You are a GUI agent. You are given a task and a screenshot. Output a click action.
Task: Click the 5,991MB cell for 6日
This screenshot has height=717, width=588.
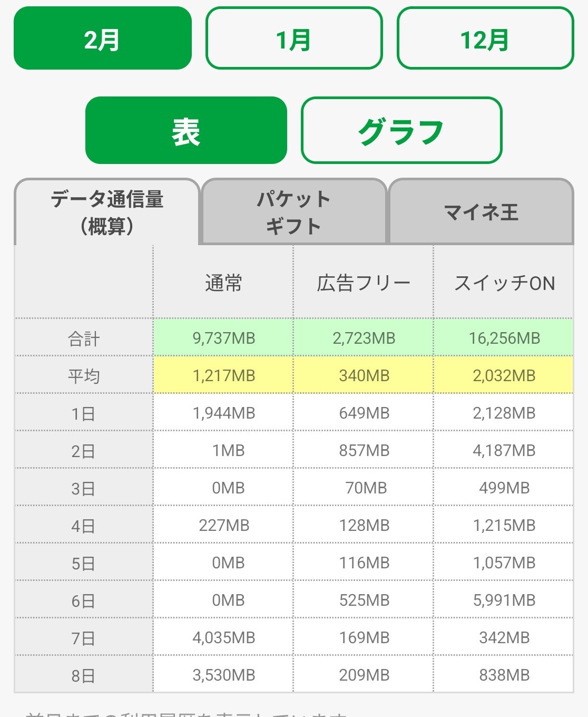point(504,600)
